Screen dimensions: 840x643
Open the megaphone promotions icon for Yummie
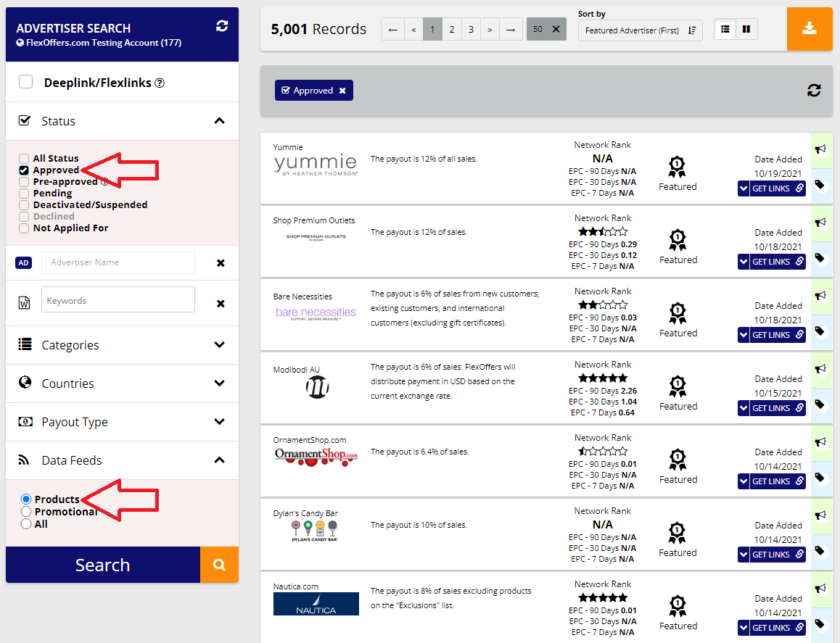click(x=820, y=149)
